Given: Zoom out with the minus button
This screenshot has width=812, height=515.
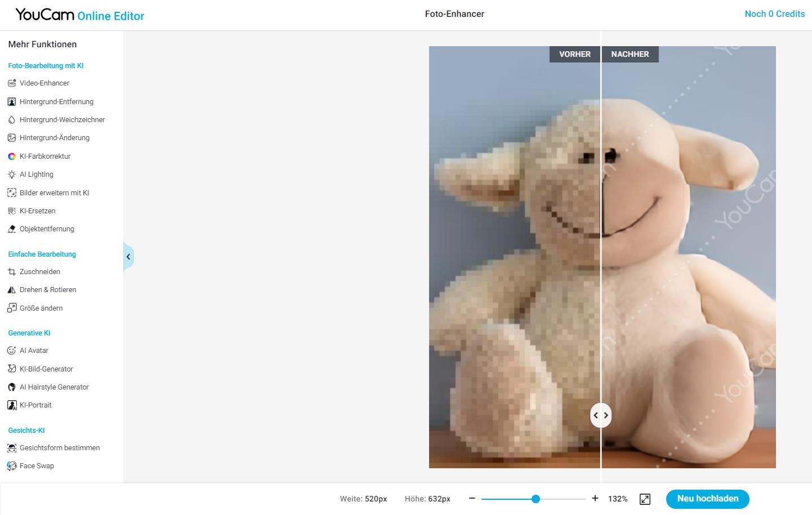Looking at the screenshot, I should pos(472,499).
